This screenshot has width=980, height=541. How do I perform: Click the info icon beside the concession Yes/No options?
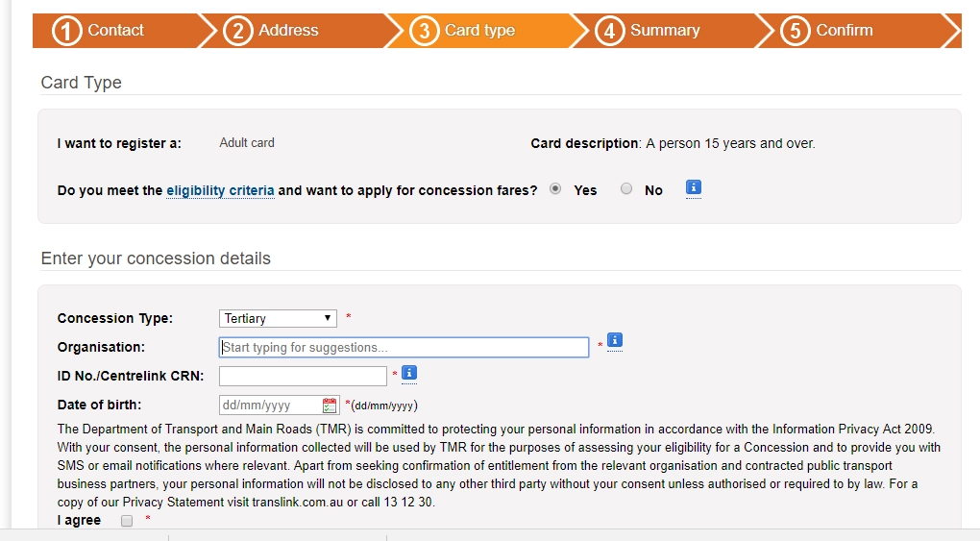tap(694, 187)
